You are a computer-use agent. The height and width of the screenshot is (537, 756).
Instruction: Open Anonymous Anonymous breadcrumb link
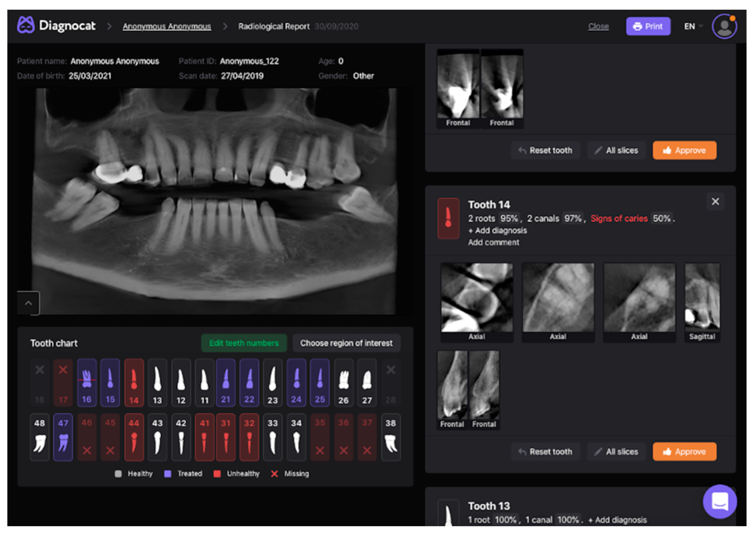point(167,26)
